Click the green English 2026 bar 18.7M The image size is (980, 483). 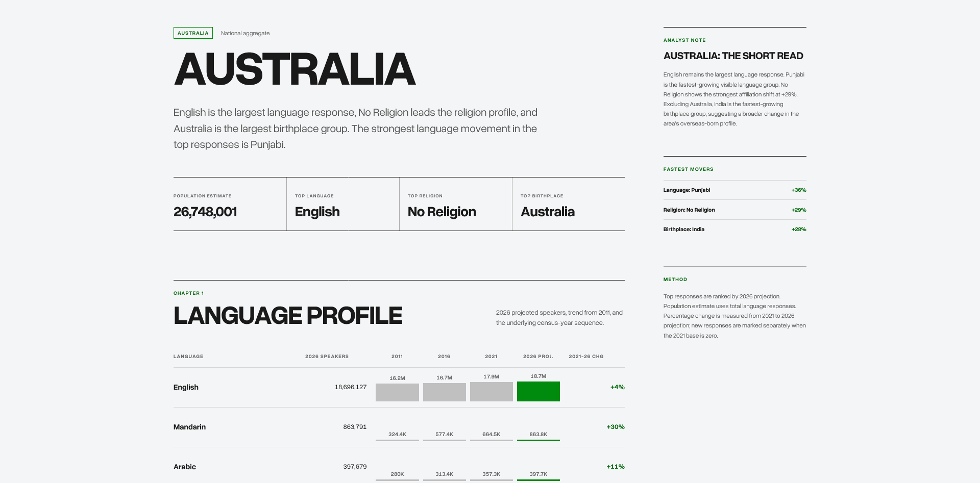click(538, 391)
